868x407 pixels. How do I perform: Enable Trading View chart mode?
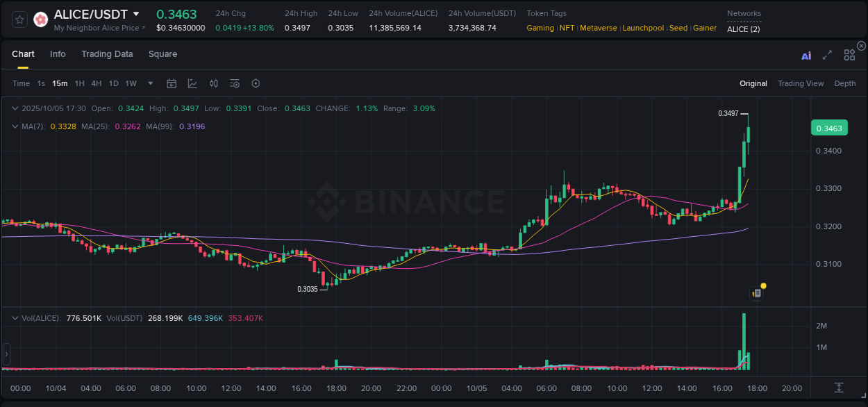coord(801,83)
